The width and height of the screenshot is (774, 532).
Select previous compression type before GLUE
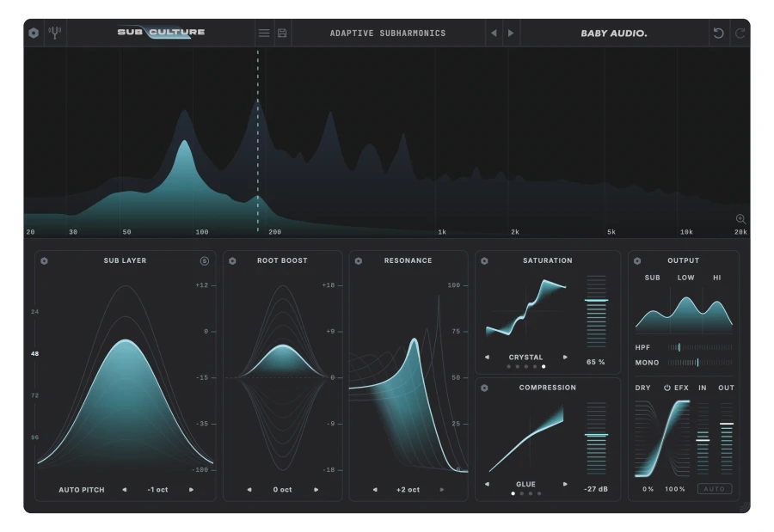(488, 484)
